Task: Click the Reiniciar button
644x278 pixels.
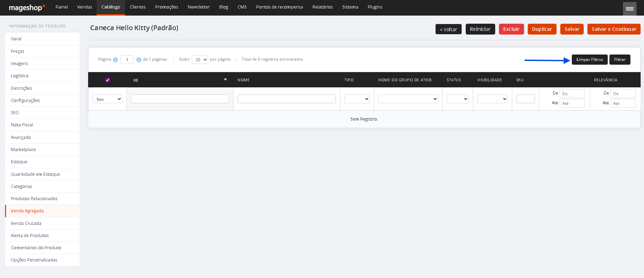Action: tap(480, 29)
